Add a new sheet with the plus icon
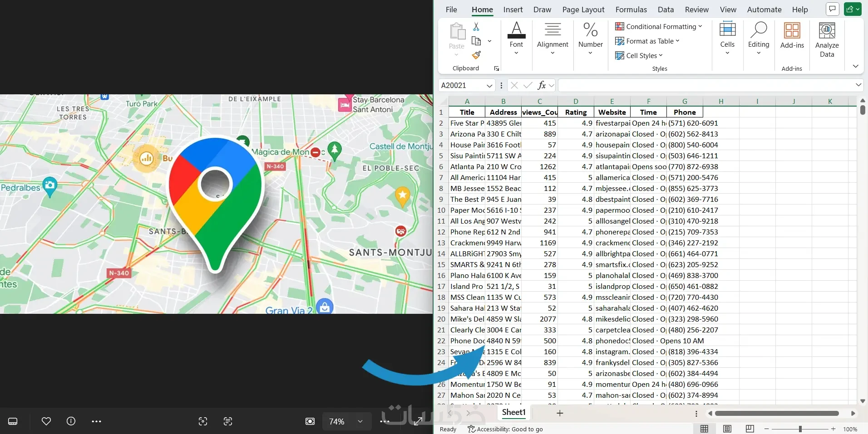This screenshot has height=434, width=868. pyautogui.click(x=560, y=413)
